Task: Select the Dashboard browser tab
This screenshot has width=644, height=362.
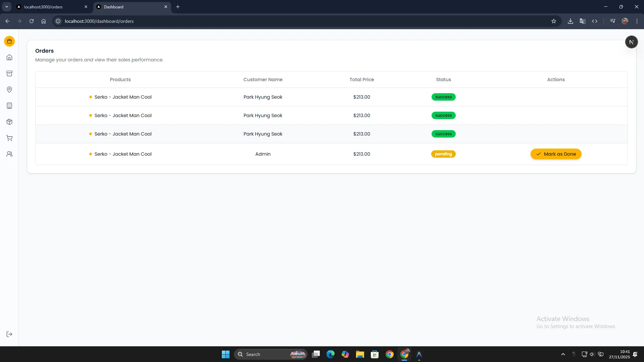Action: click(x=131, y=7)
